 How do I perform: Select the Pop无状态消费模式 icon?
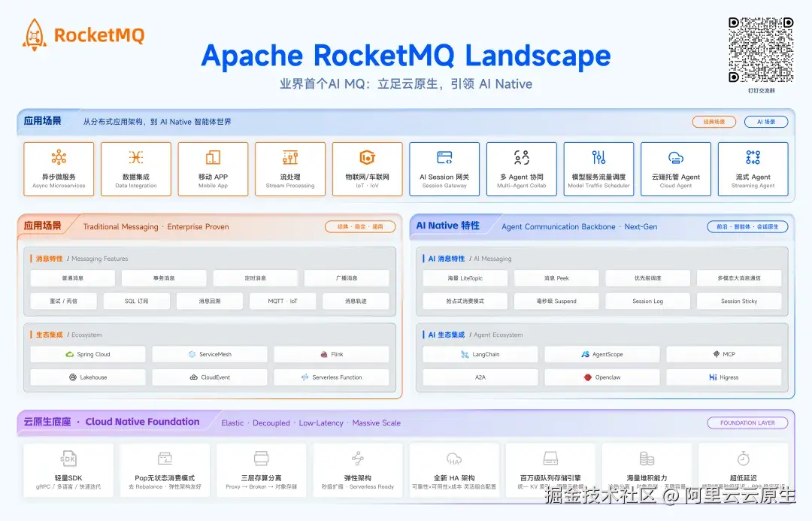click(x=165, y=459)
